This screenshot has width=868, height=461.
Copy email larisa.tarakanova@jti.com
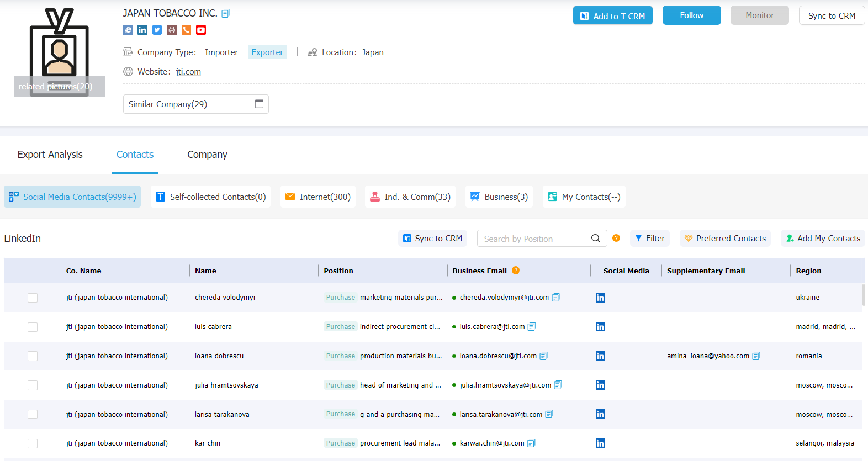pyautogui.click(x=549, y=414)
